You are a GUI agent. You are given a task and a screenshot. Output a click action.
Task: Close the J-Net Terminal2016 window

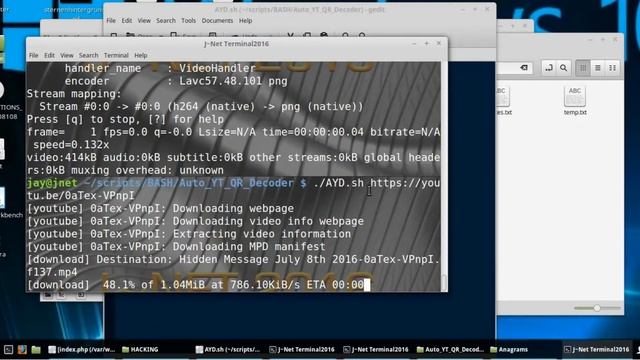(439, 43)
